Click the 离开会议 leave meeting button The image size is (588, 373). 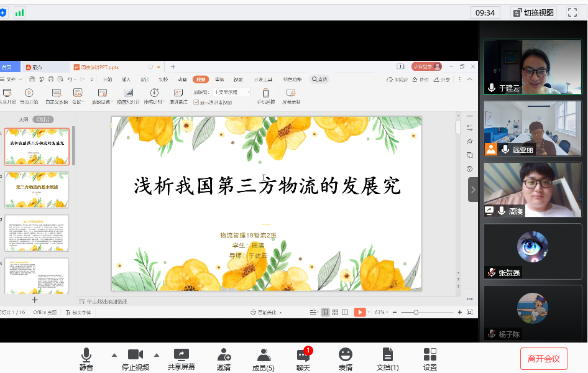click(543, 359)
